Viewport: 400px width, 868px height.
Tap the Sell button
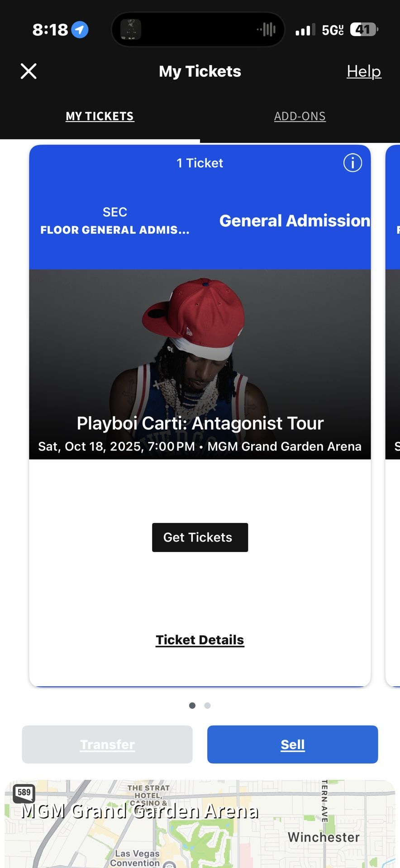point(293,745)
